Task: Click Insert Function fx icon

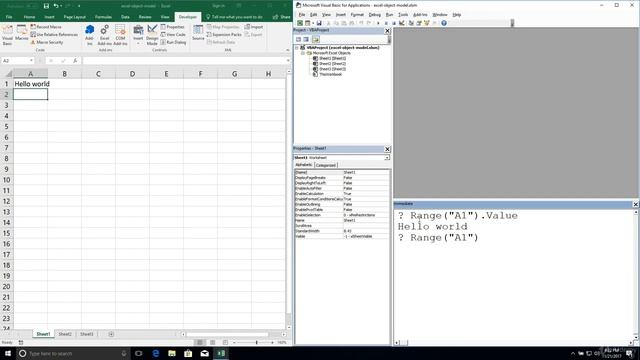Action: 75,60
